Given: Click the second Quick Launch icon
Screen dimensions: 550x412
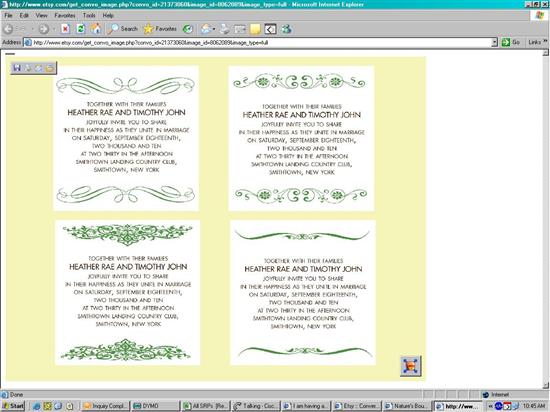Looking at the screenshot, I should [47, 406].
